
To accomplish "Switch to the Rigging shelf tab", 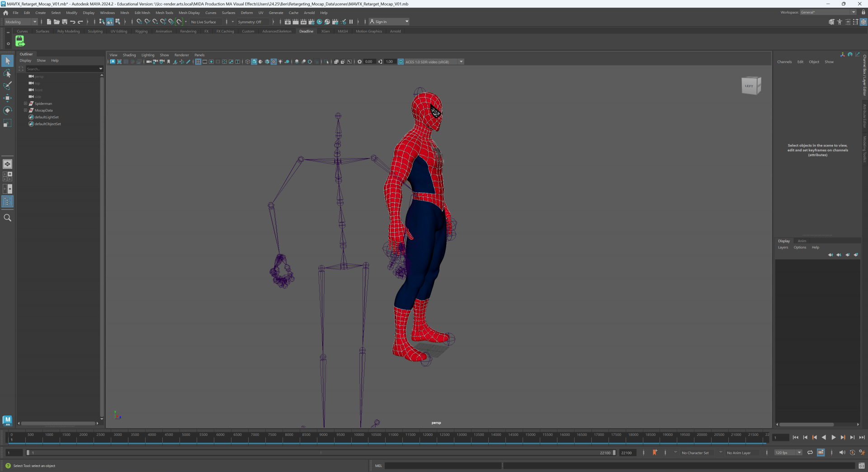I will click(x=141, y=32).
